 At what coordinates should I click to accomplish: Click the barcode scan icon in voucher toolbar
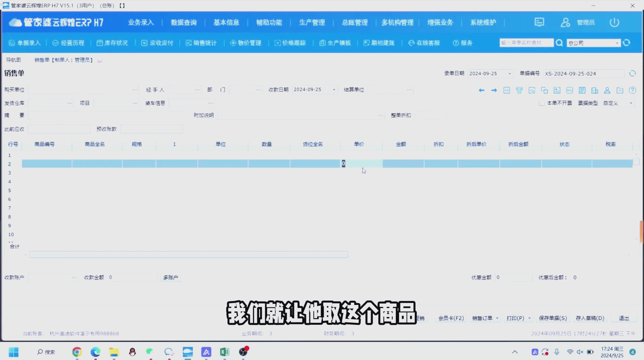coord(506,91)
